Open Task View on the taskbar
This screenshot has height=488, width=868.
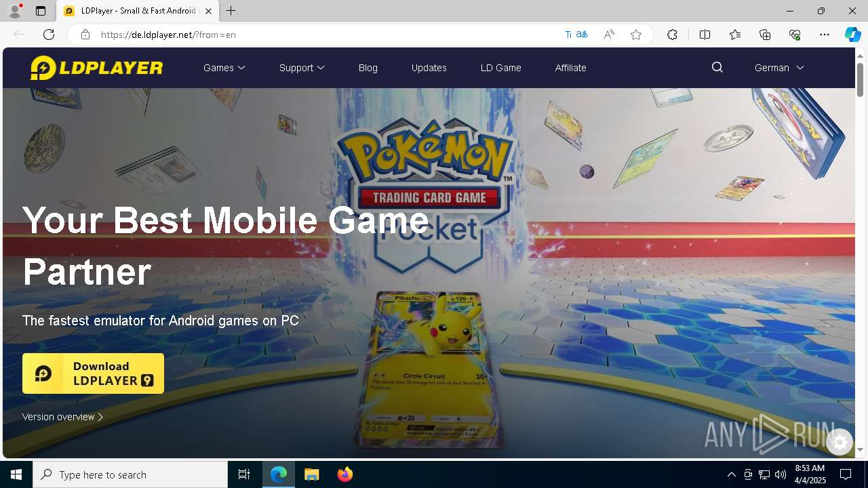click(244, 474)
